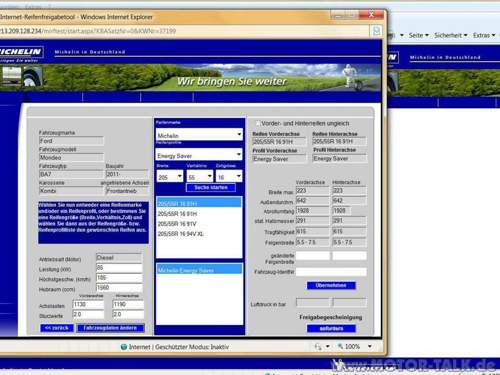Click the Frontantrieb field
Viewport: 500px width, 375px height.
[x=127, y=191]
